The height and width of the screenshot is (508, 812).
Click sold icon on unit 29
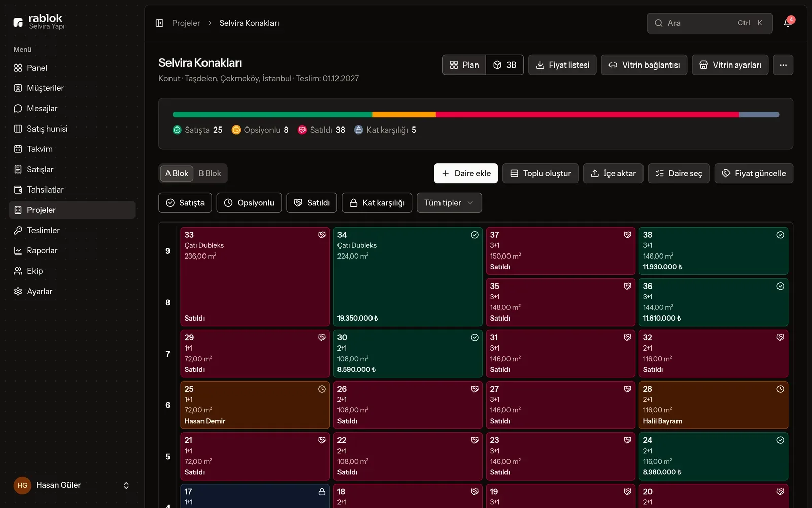click(x=322, y=337)
